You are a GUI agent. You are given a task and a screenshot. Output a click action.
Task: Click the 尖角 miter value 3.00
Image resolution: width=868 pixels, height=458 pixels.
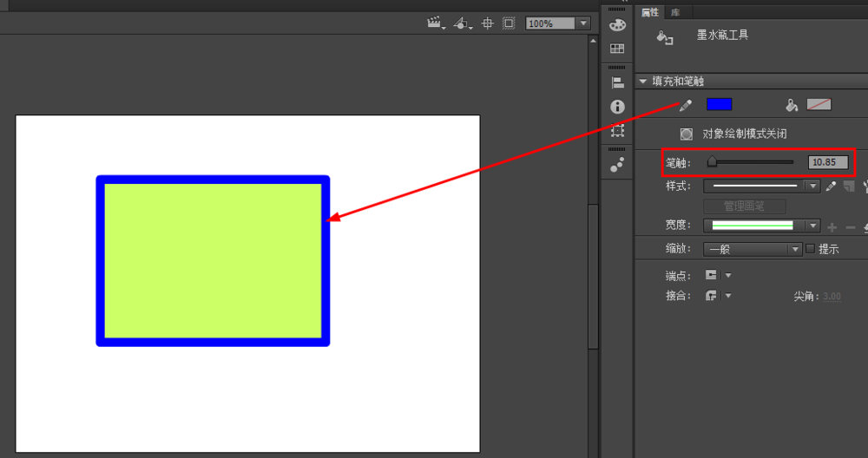point(832,297)
